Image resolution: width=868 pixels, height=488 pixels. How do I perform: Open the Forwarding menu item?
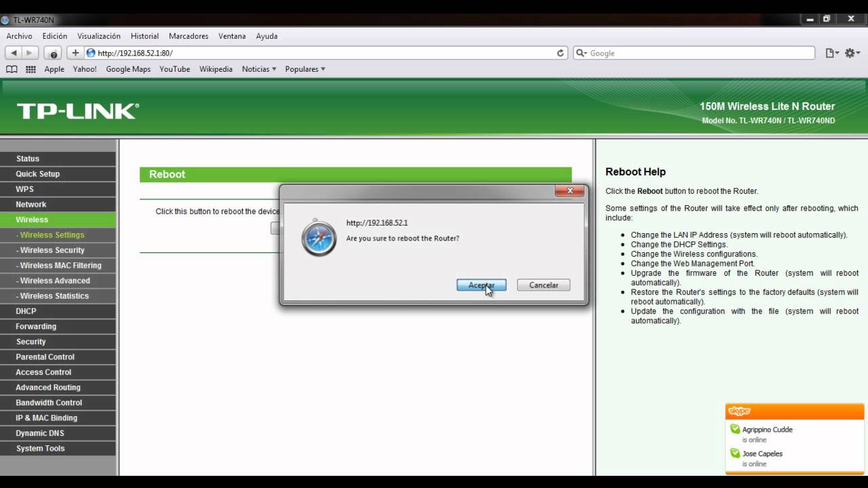[x=58, y=327]
